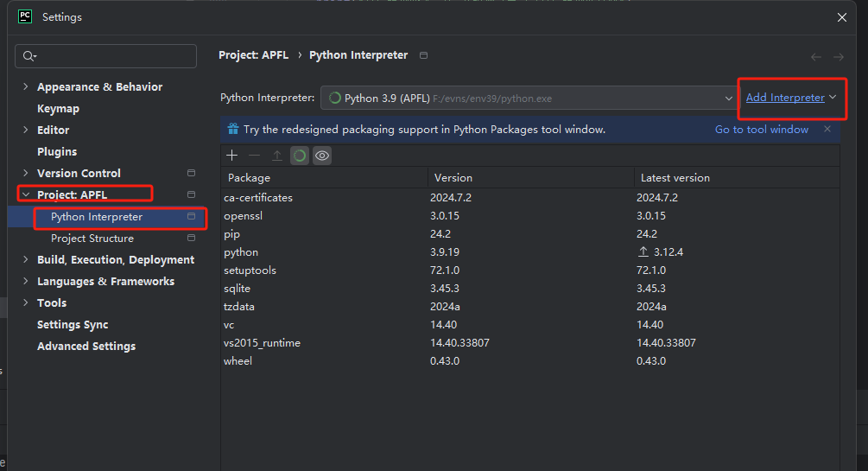Click the search magnifier icon
The width and height of the screenshot is (868, 471).
(x=29, y=56)
